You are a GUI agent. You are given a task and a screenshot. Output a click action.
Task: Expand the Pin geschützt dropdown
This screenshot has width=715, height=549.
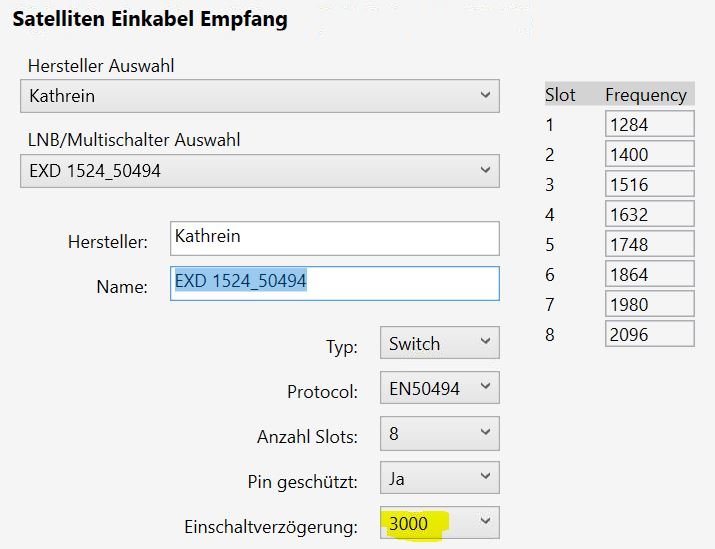click(439, 479)
